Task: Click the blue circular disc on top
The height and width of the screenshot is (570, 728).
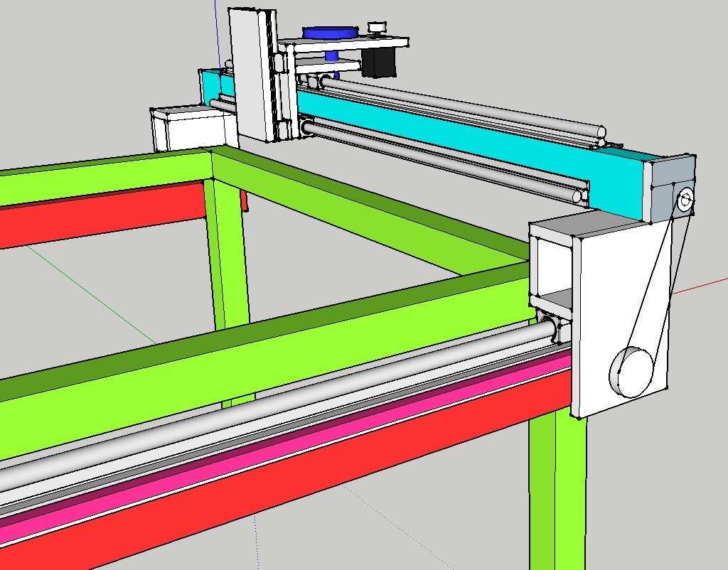Action: (329, 32)
